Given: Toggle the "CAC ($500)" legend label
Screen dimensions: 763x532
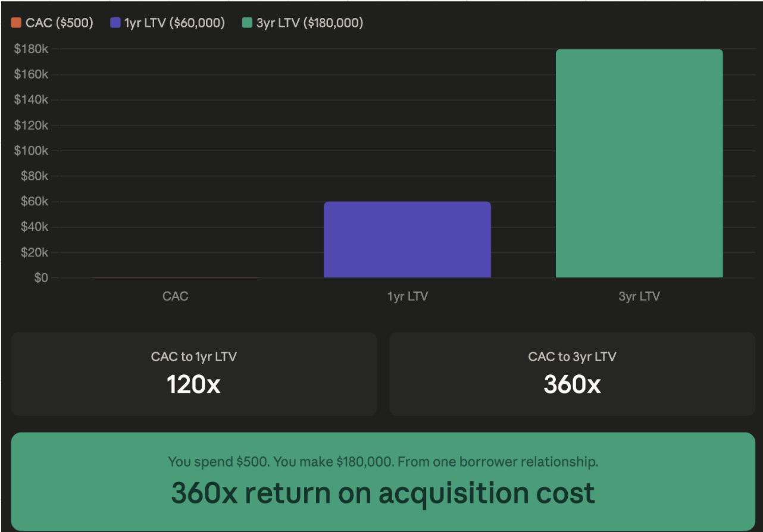Looking at the screenshot, I should (60, 23).
